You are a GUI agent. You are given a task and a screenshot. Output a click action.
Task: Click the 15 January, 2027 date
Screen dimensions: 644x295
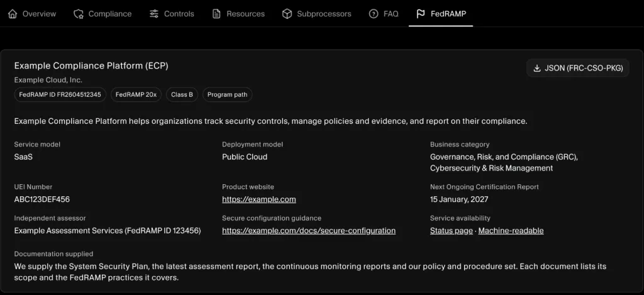point(459,199)
